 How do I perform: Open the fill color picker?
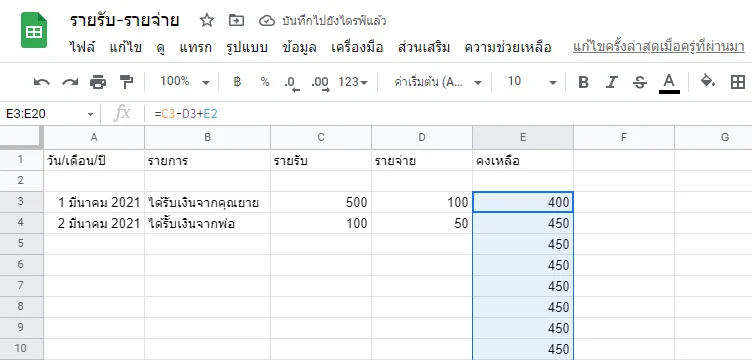(708, 81)
